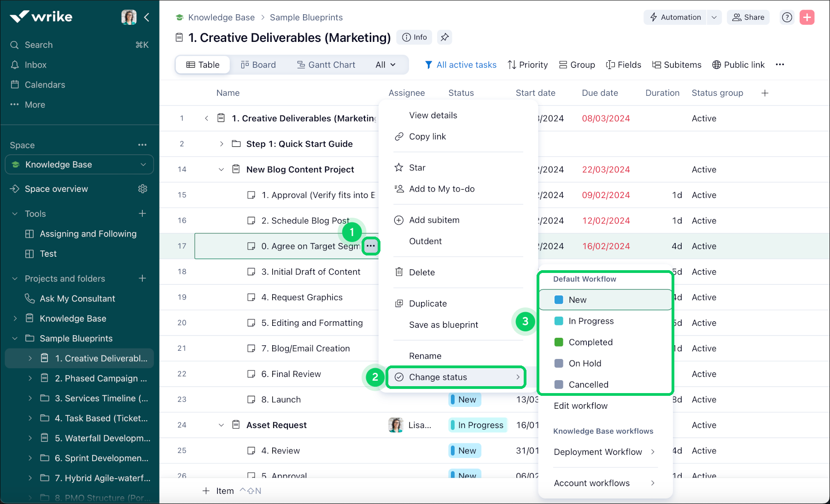Image resolution: width=830 pixels, height=504 pixels.
Task: Click the Share button
Action: point(748,17)
